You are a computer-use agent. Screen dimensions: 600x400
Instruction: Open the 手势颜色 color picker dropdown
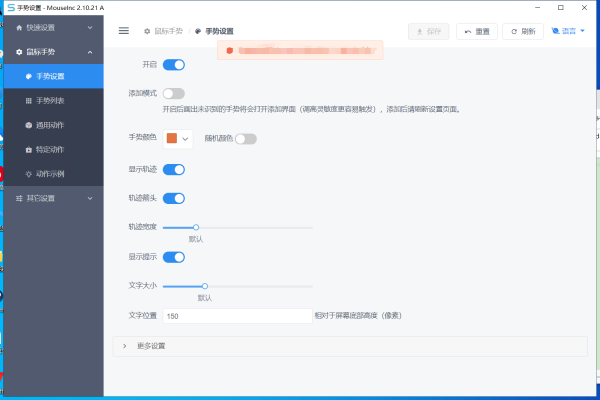178,139
